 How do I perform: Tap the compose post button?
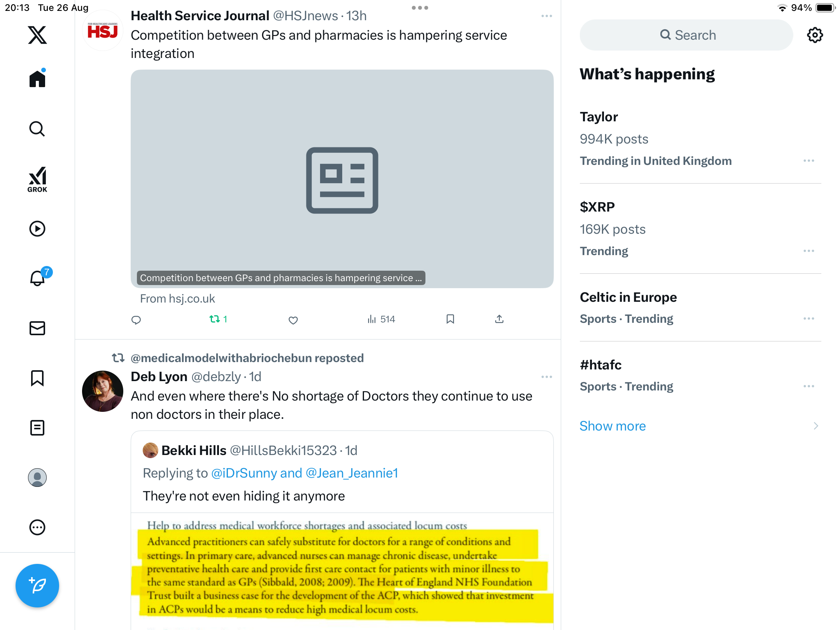point(37,585)
